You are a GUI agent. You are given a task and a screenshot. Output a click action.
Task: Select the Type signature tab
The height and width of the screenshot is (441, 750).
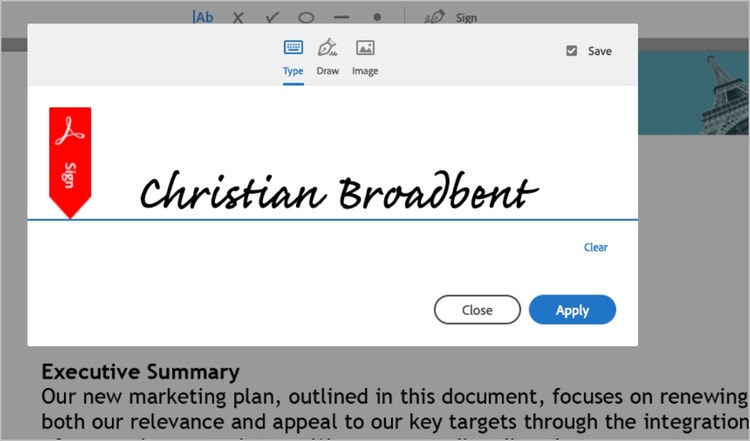coord(293,58)
